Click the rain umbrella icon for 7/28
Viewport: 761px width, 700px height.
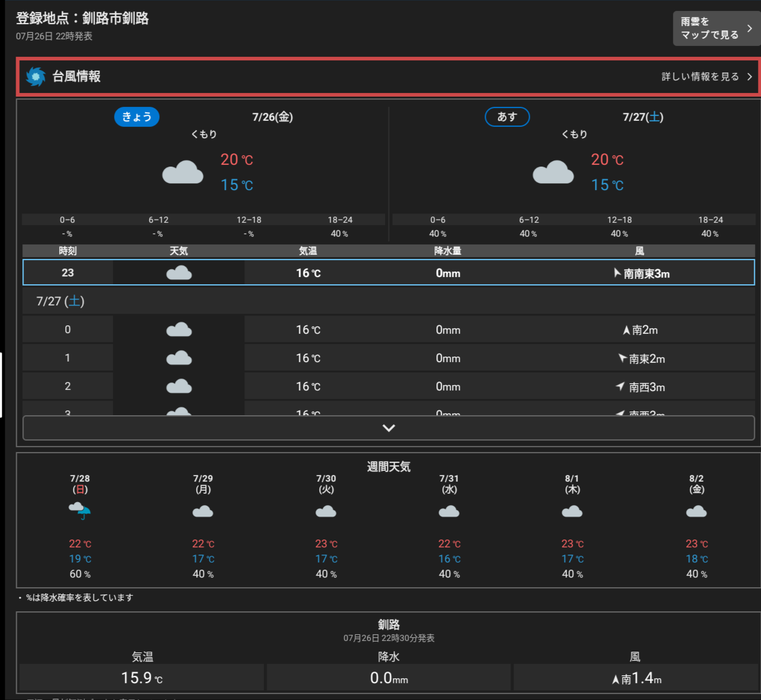[x=80, y=511]
